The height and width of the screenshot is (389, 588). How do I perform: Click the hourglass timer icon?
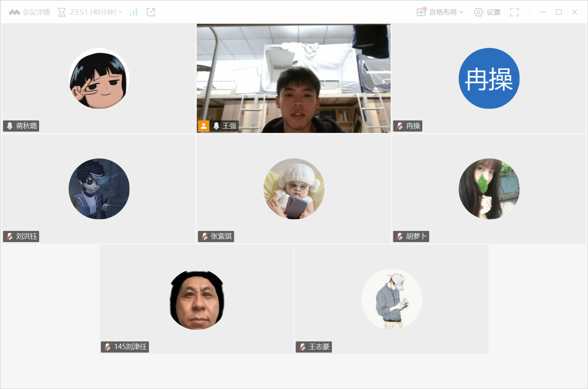click(61, 12)
